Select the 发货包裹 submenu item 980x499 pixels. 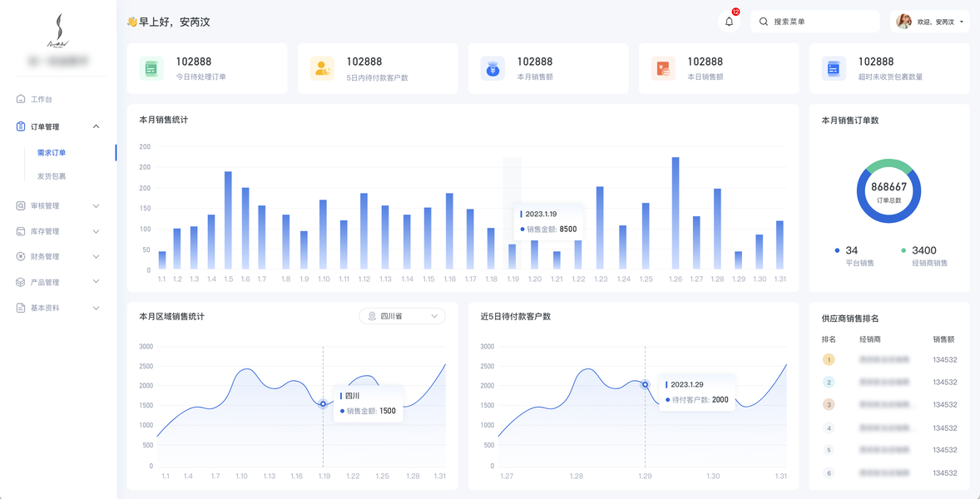click(52, 176)
